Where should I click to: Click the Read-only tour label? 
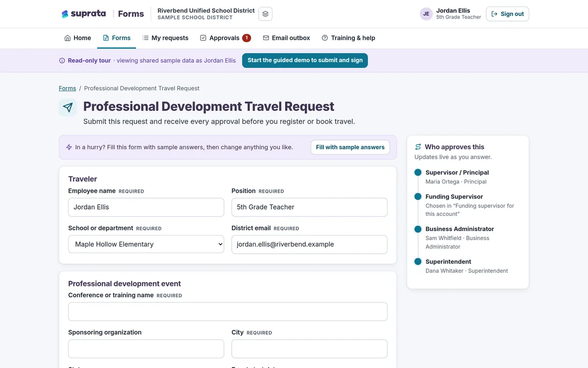(x=89, y=60)
